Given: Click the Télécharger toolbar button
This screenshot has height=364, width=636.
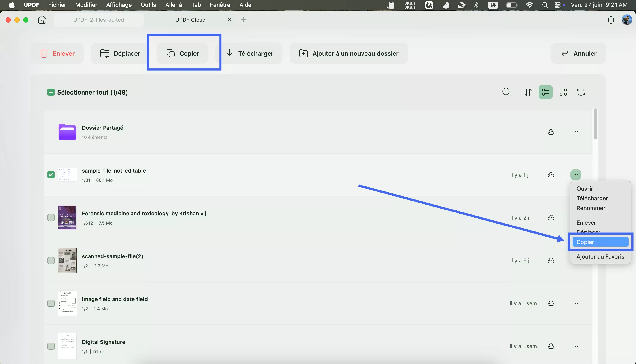Looking at the screenshot, I should (x=249, y=53).
